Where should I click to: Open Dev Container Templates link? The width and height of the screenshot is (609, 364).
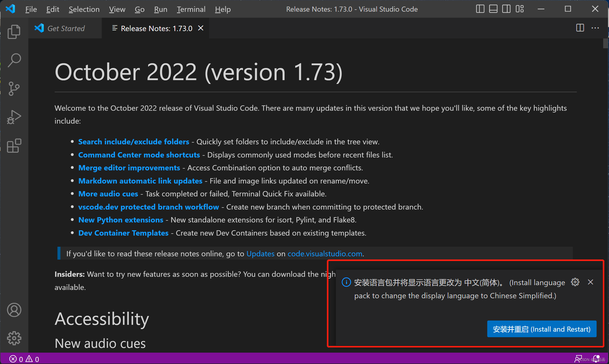(x=123, y=233)
